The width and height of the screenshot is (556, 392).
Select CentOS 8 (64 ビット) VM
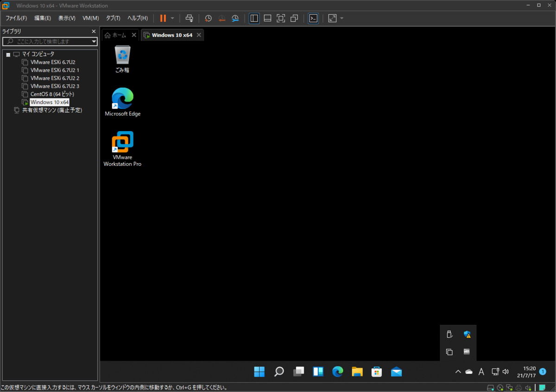[52, 94]
